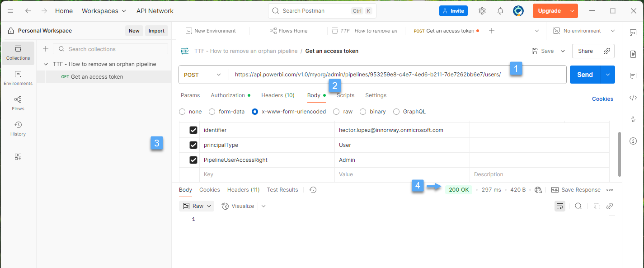Click Save Response button
Image resolution: width=644 pixels, height=268 pixels.
pos(575,190)
